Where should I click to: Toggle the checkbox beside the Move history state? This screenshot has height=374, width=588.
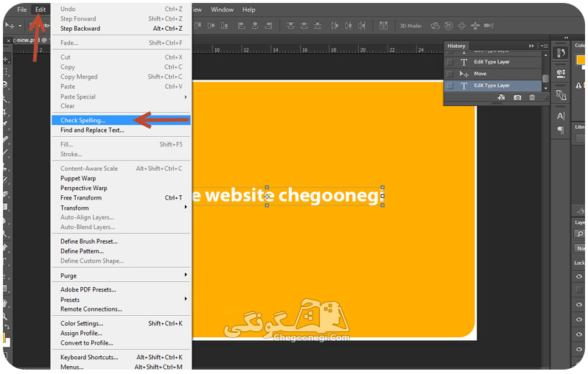[450, 74]
